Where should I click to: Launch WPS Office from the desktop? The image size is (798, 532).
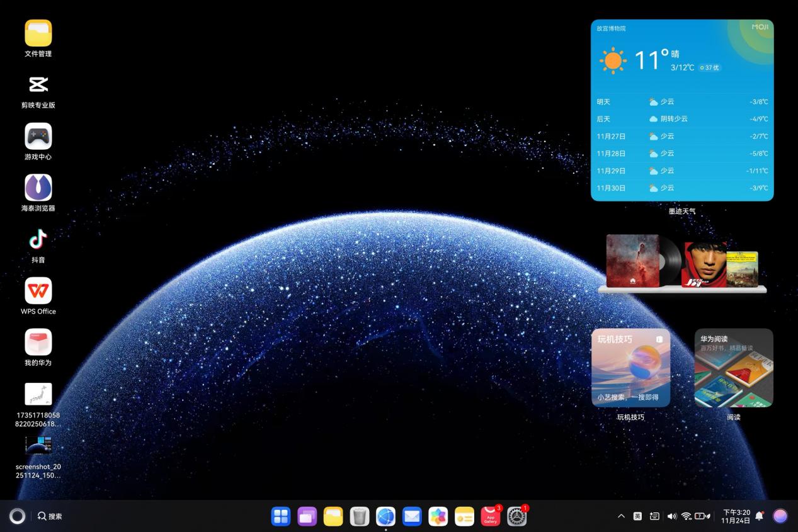coord(38,291)
